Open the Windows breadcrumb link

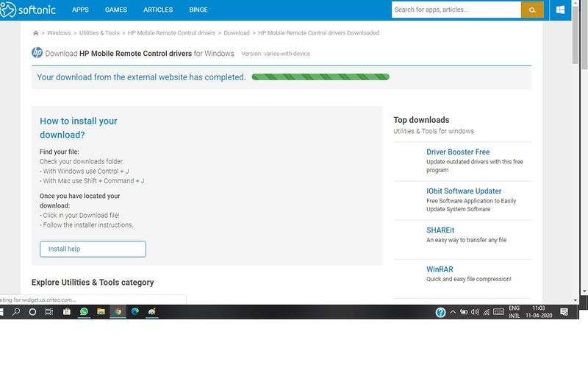[x=59, y=33]
